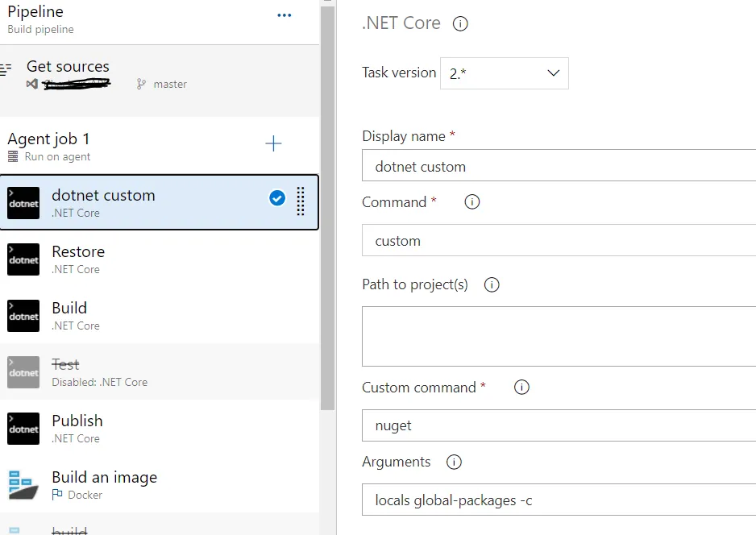Image resolution: width=756 pixels, height=535 pixels.
Task: Click the add task plus icon
Action: pyautogui.click(x=274, y=144)
